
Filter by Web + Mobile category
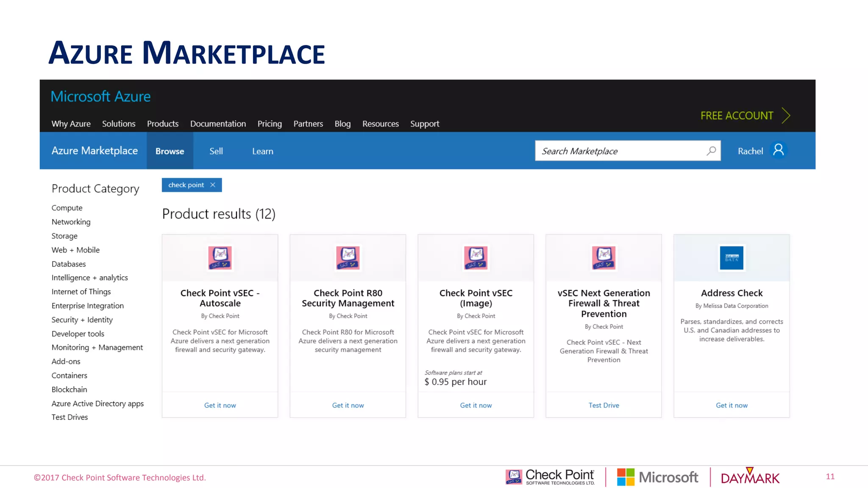tap(75, 250)
